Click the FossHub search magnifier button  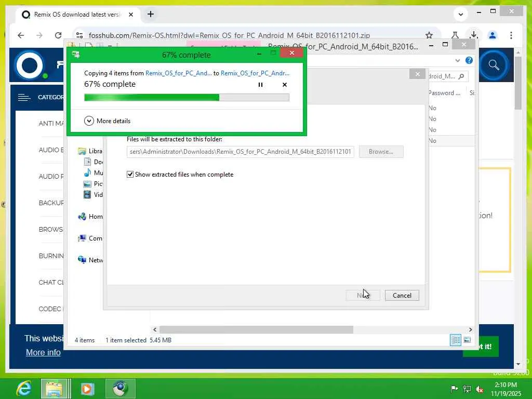[x=494, y=65]
